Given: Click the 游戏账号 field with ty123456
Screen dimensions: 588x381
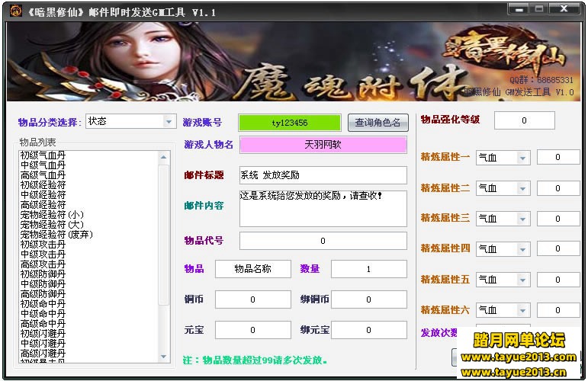Looking at the screenshot, I should (x=290, y=123).
